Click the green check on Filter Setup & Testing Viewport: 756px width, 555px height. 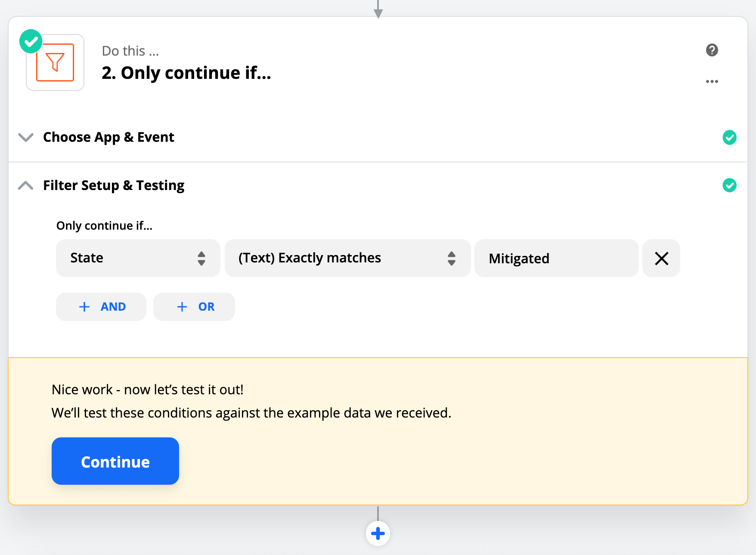(x=729, y=185)
